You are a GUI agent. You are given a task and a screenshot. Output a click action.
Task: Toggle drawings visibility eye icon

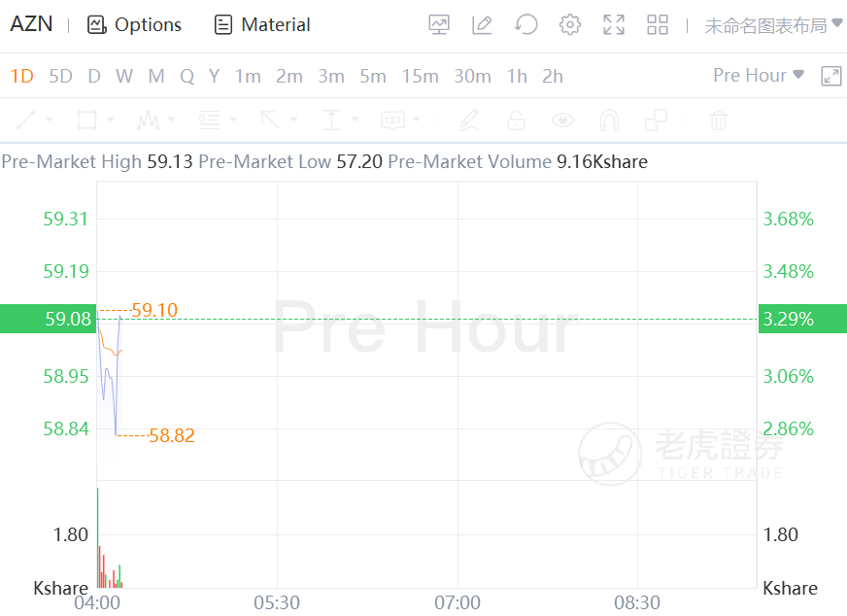[562, 120]
